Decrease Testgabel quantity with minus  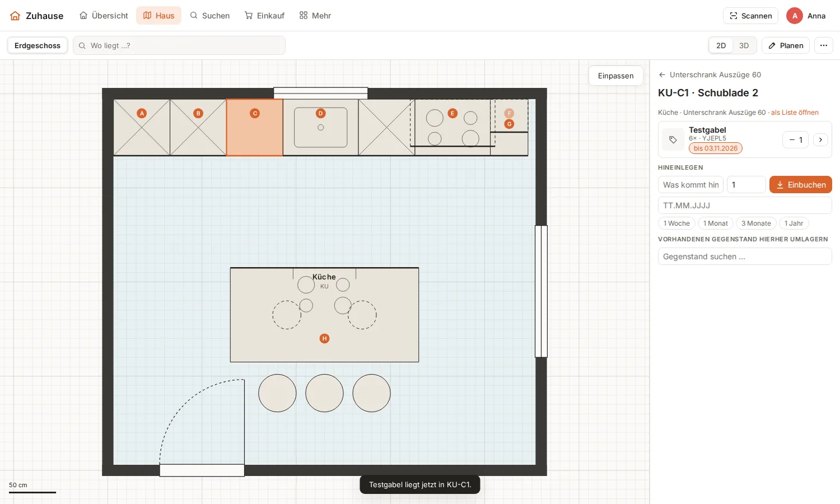(x=792, y=139)
